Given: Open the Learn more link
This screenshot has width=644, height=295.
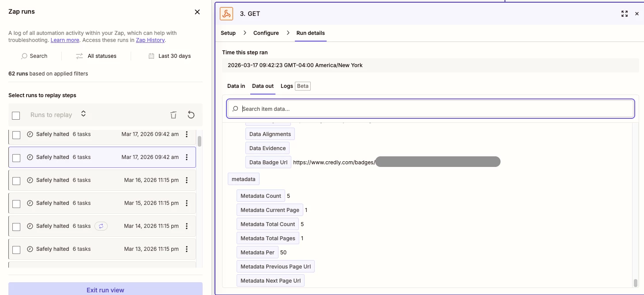Looking at the screenshot, I should (x=65, y=40).
